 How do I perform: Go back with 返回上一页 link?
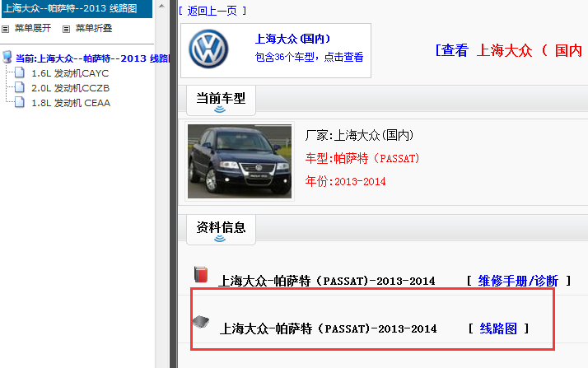212,11
